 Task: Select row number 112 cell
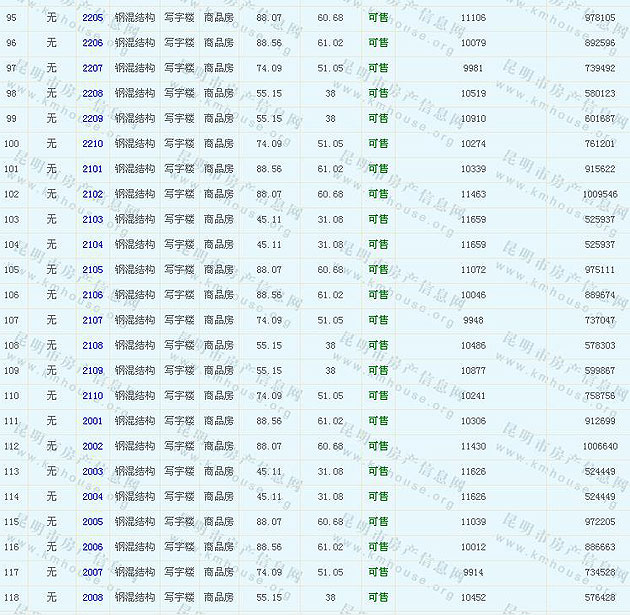click(12, 446)
